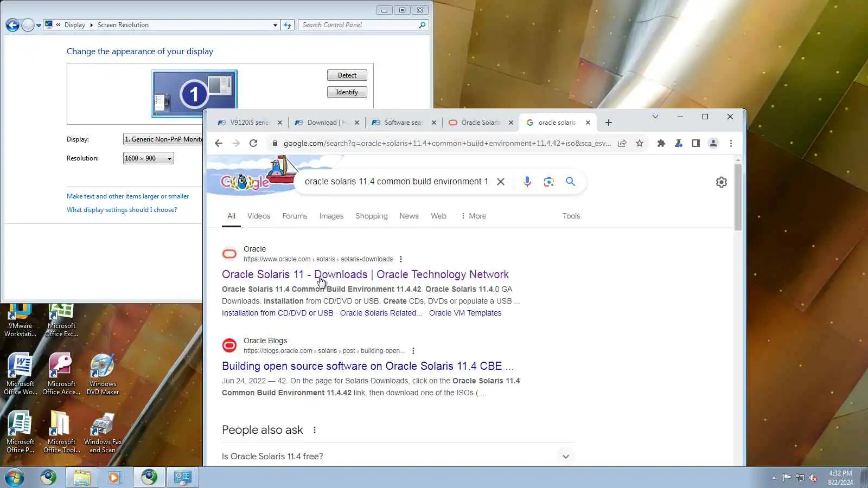The height and width of the screenshot is (488, 868).
Task: Select the monitor 1 thumbnail
Action: [x=194, y=94]
